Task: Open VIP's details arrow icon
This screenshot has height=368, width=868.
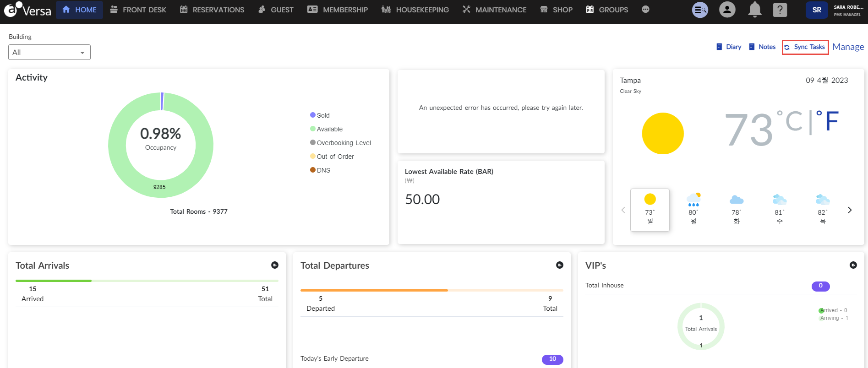Action: [x=853, y=265]
